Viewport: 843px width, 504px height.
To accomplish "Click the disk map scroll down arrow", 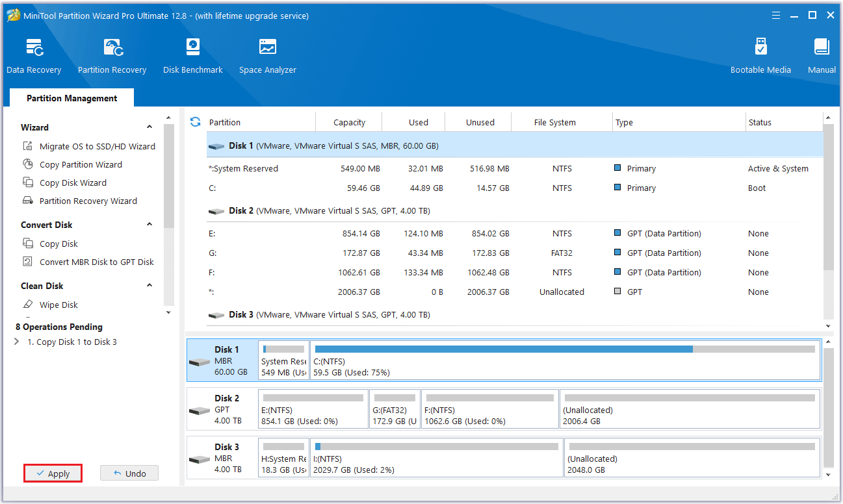I will (x=828, y=475).
